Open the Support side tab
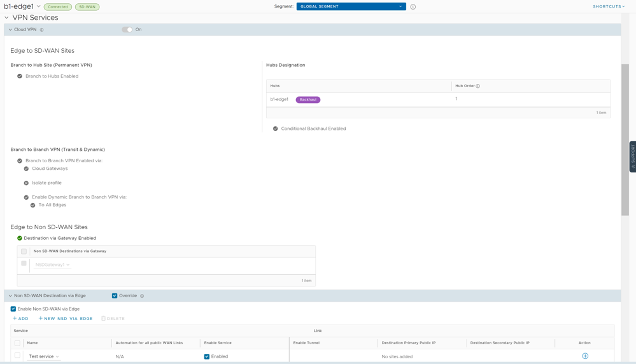The width and height of the screenshot is (636, 364). tap(632, 157)
